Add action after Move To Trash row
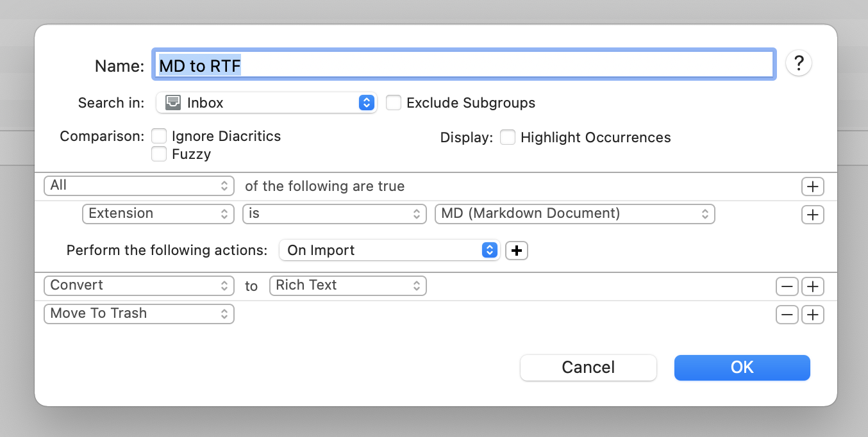Viewport: 868px width, 437px height. tap(812, 315)
